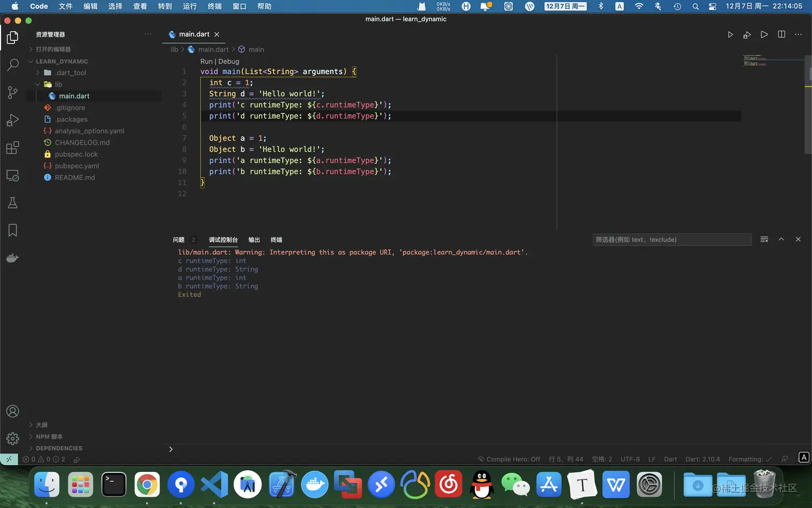Click the Debug CodeLens link above main
Screen dimensions: 812x508
(x=229, y=61)
